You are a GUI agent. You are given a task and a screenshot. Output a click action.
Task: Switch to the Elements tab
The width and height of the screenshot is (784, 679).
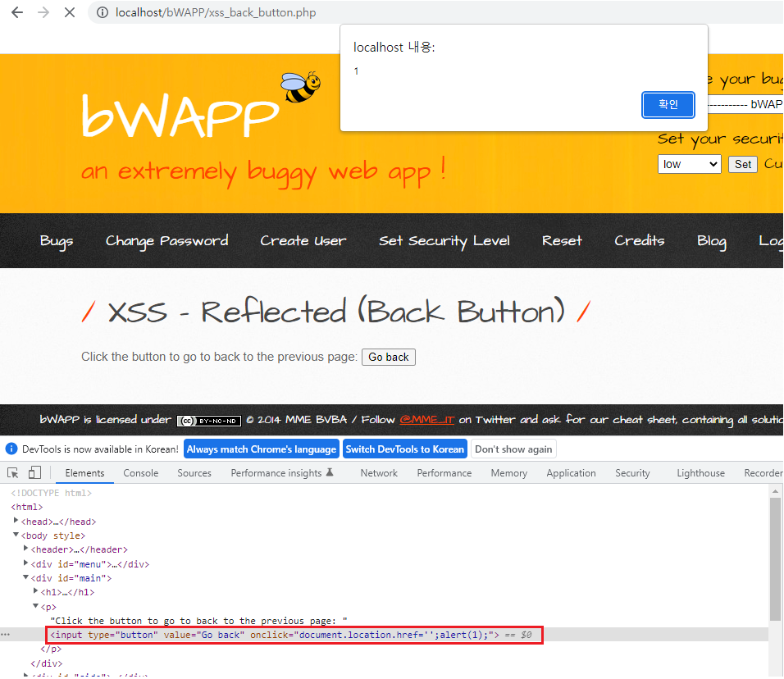(84, 473)
